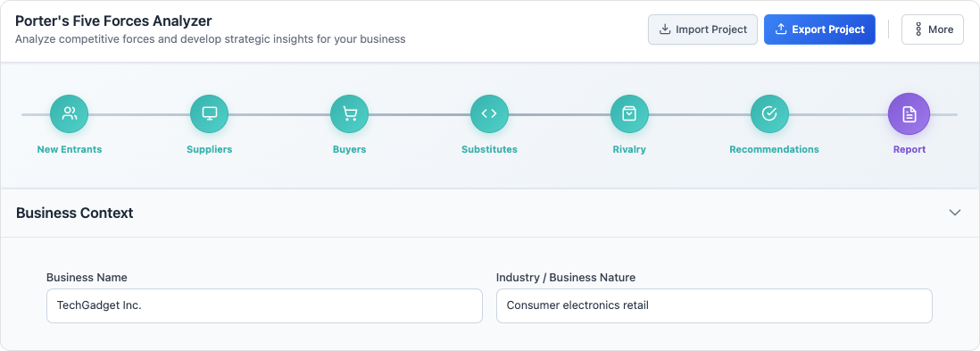Click the Business Context section header
The image size is (980, 351).
[490, 213]
